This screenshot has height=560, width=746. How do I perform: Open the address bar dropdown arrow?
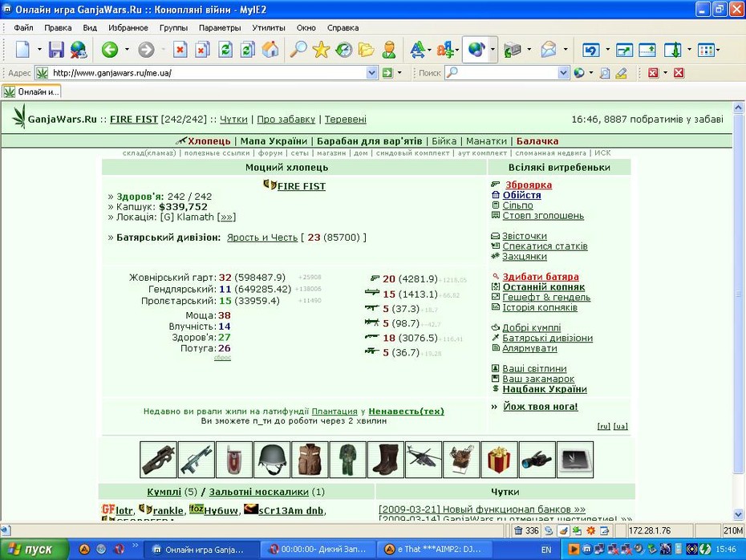pyautogui.click(x=372, y=73)
